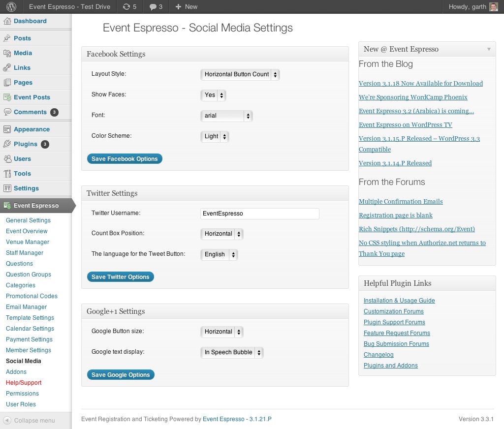Click the Comments speech bubble sidebar icon
The image size is (504, 429).
(x=7, y=112)
